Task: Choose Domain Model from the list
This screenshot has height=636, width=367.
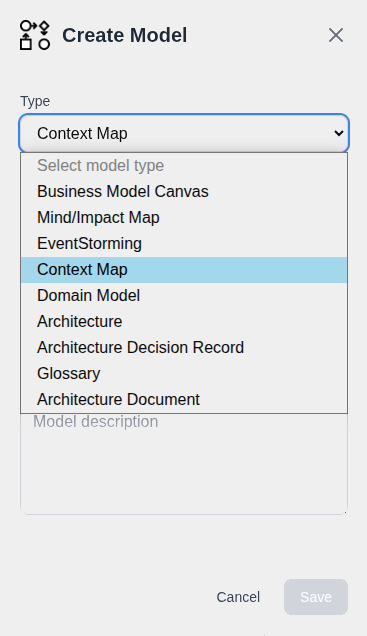Action: [184, 296]
